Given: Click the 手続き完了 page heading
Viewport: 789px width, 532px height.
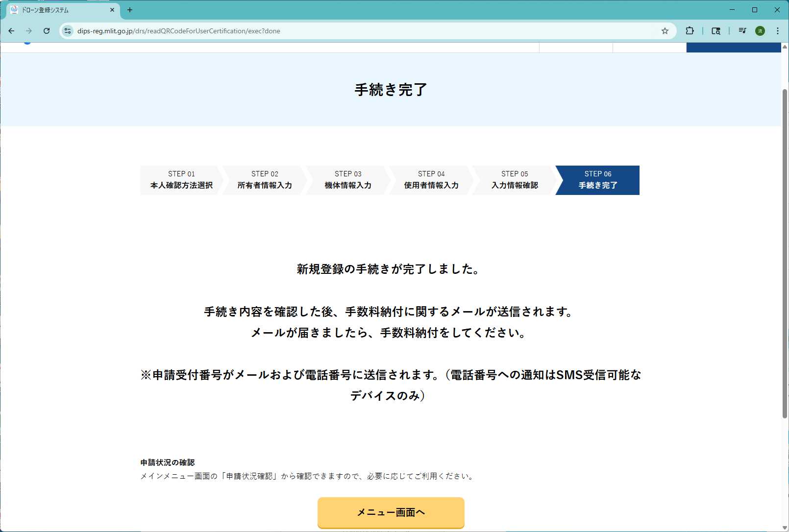Looking at the screenshot, I should pyautogui.click(x=391, y=90).
